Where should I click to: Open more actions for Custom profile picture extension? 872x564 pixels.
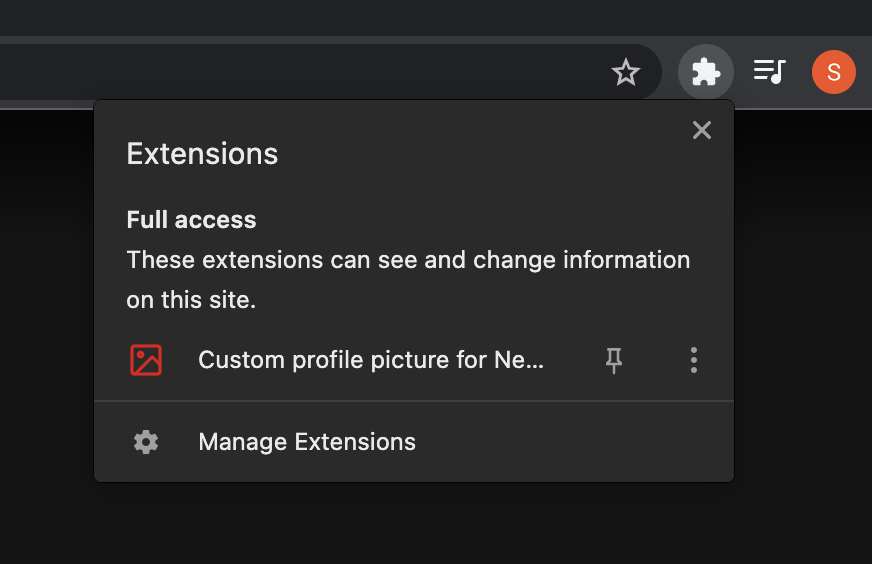click(694, 360)
